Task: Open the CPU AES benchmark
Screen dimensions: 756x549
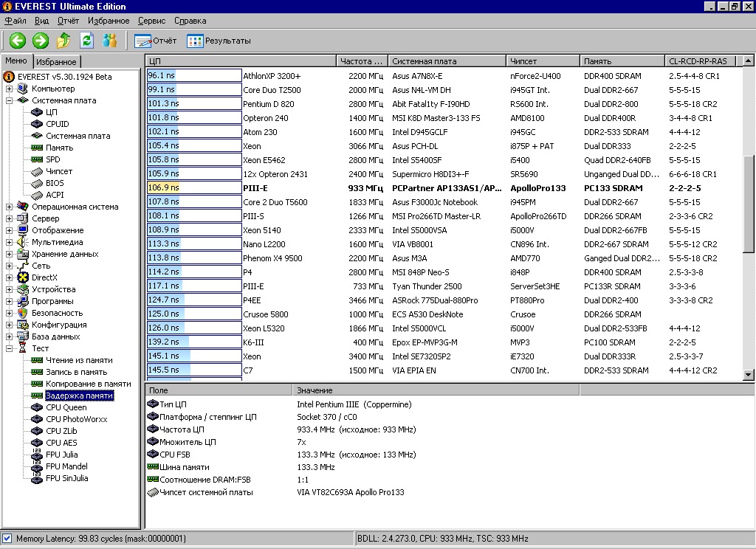Action: coord(61,443)
